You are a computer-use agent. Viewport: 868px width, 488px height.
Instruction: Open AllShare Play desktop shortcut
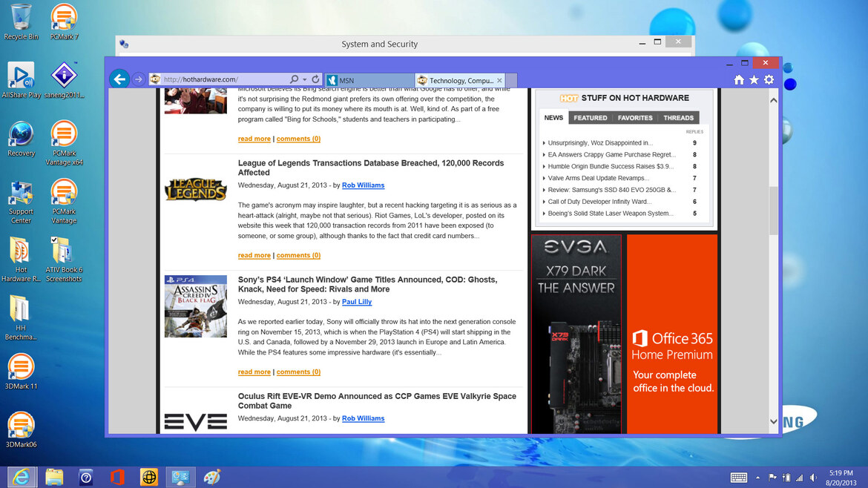[21, 80]
